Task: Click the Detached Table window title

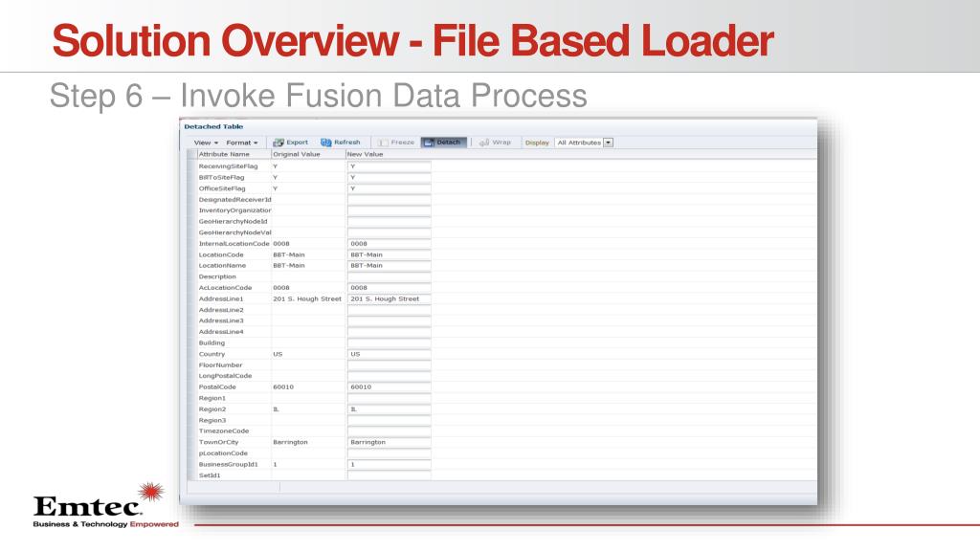Action: [213, 126]
